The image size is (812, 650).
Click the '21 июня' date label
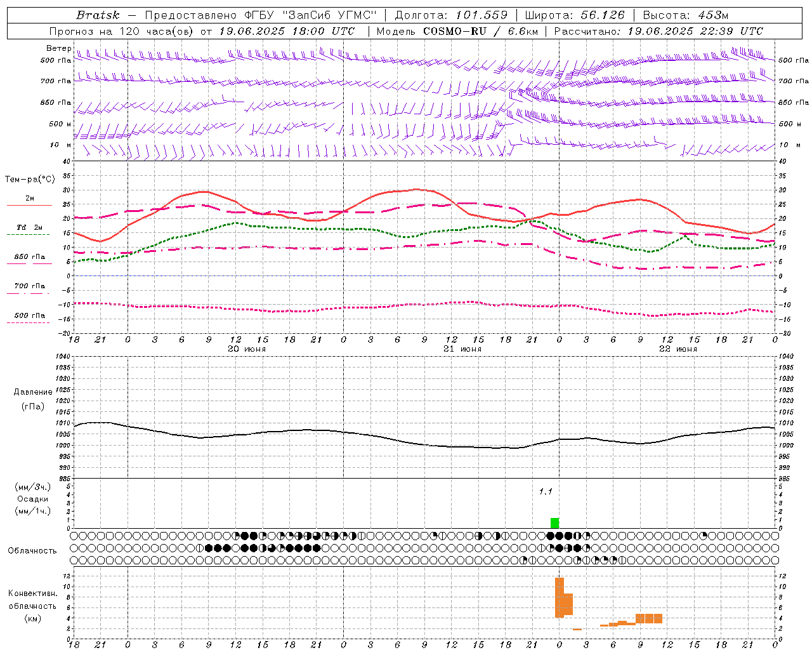462,349
